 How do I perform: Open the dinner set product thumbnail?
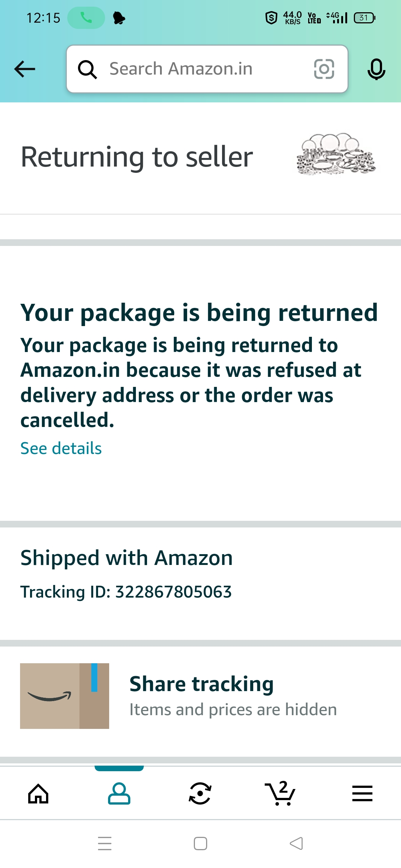pos(336,154)
